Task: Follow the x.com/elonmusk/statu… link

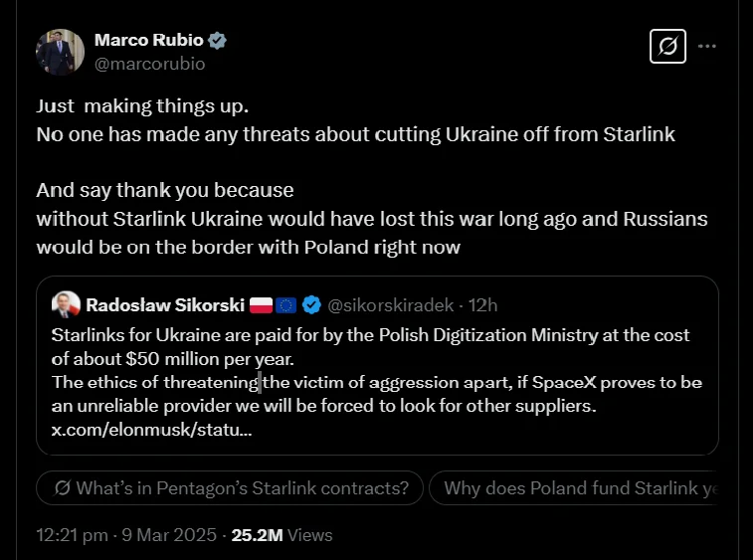Action: (151, 431)
